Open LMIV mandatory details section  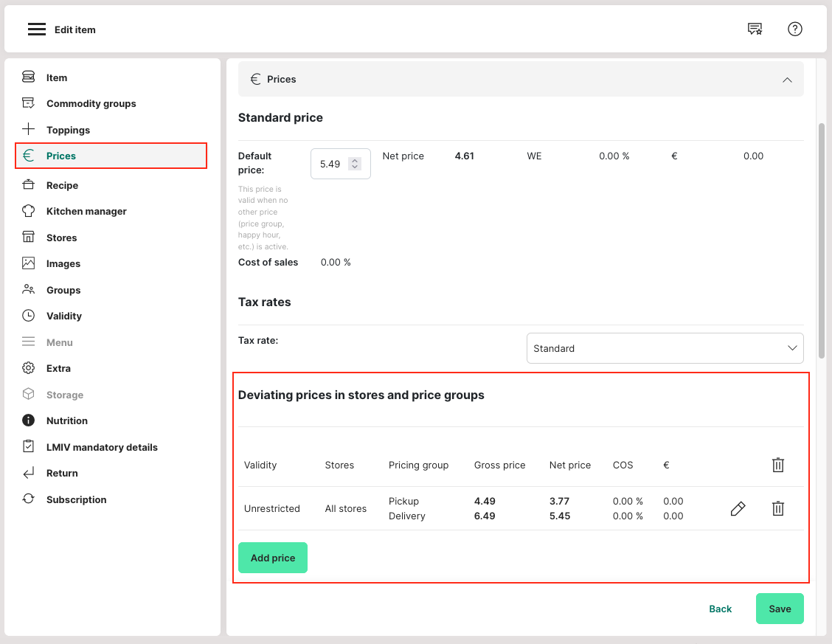(x=102, y=447)
